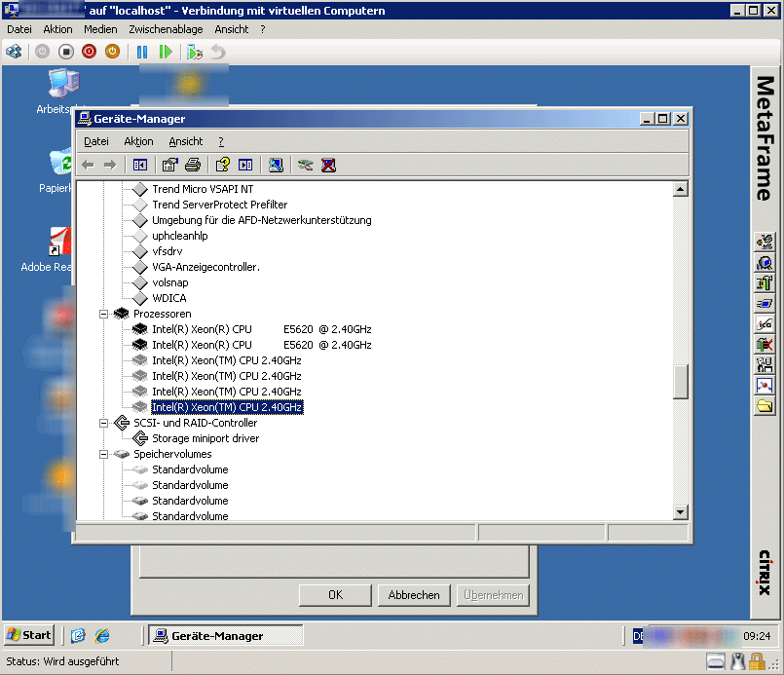
Task: Open Aktion menu in Geräte-Manager
Action: pos(138,141)
